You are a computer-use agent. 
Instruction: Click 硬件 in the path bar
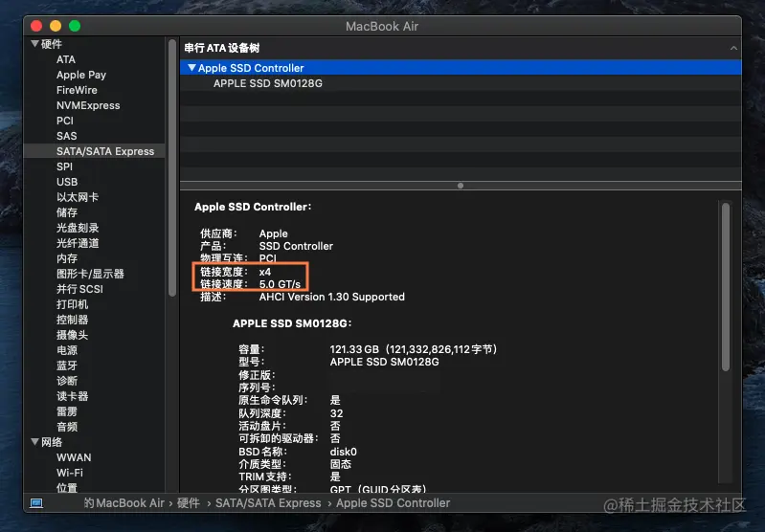pyautogui.click(x=189, y=502)
